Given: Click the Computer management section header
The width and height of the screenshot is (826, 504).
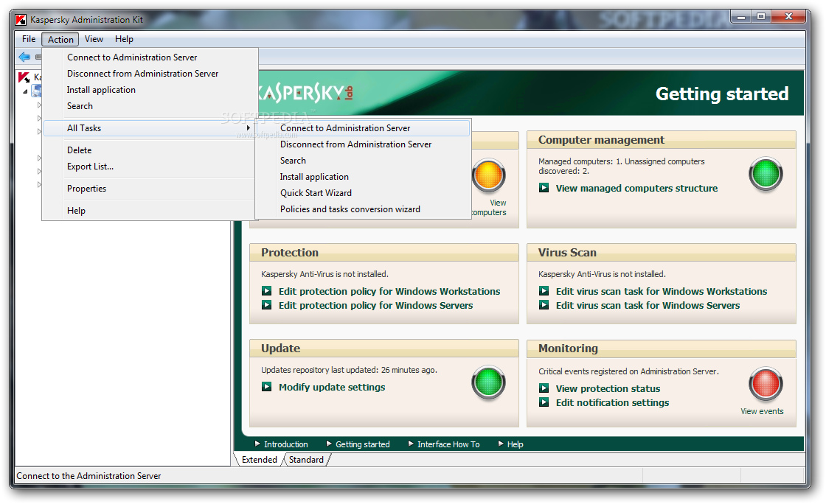Looking at the screenshot, I should click(x=661, y=140).
